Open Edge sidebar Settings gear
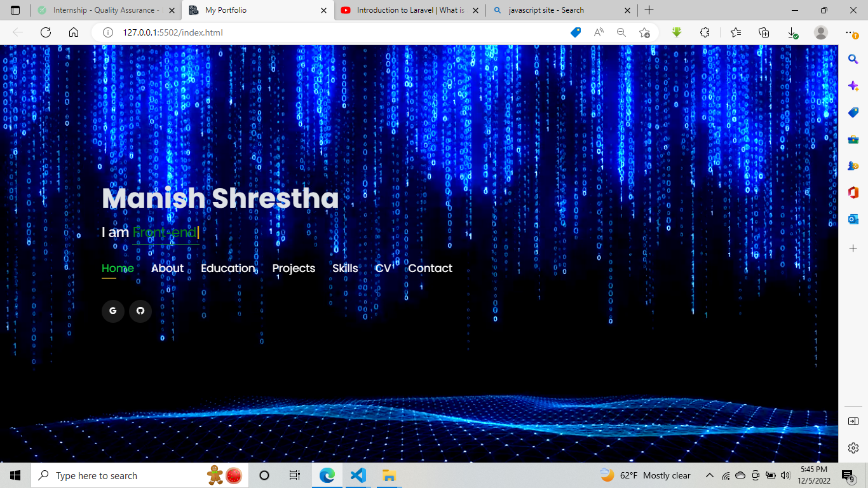This screenshot has height=488, width=868. [853, 447]
